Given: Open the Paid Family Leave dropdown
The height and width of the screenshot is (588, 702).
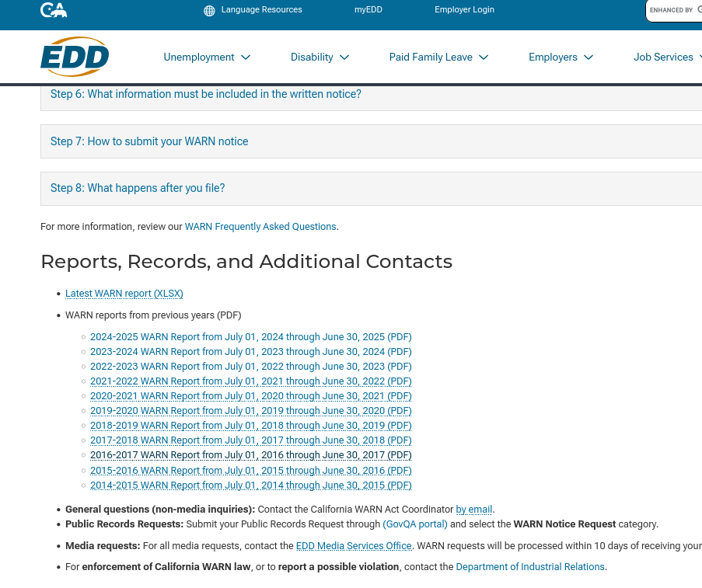Looking at the screenshot, I should point(438,57).
